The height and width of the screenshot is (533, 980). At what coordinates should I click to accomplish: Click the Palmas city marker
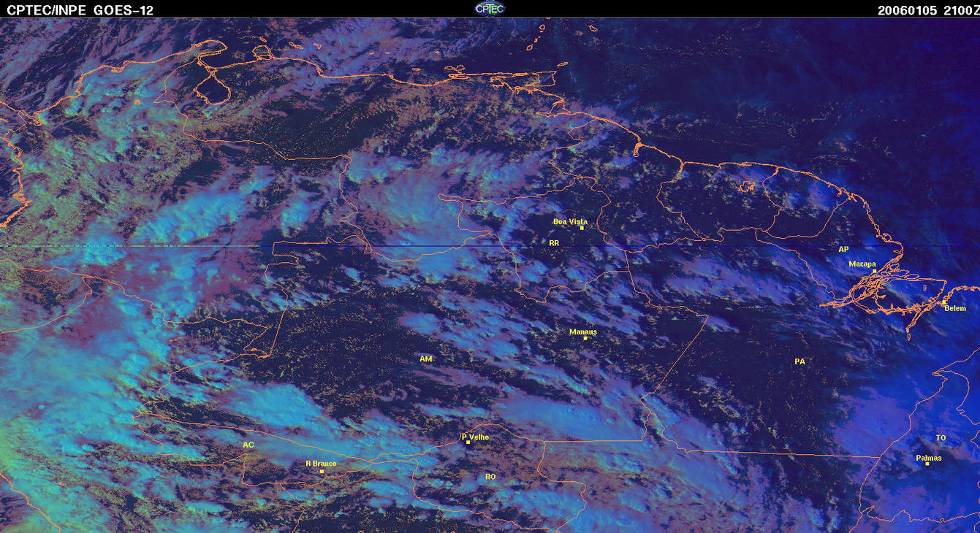click(927, 464)
